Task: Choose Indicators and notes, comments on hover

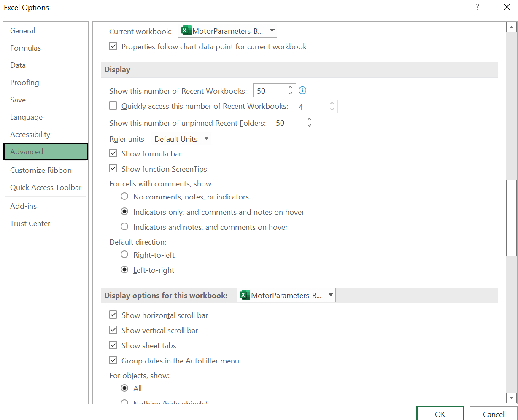Action: pos(124,226)
